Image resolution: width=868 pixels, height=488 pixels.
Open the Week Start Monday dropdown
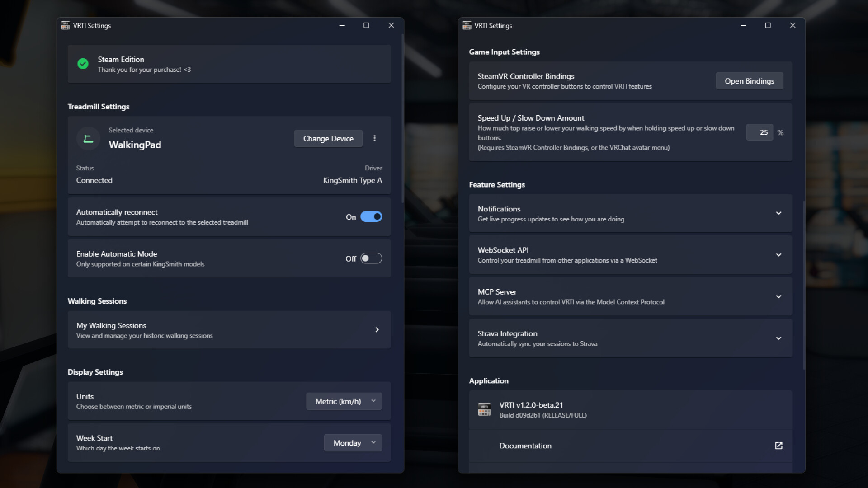(353, 443)
